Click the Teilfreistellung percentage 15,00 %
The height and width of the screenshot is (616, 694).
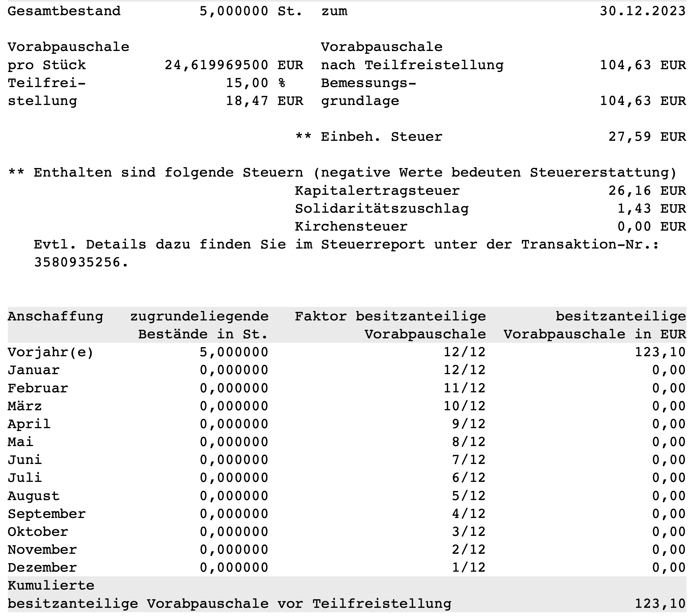[x=255, y=83]
